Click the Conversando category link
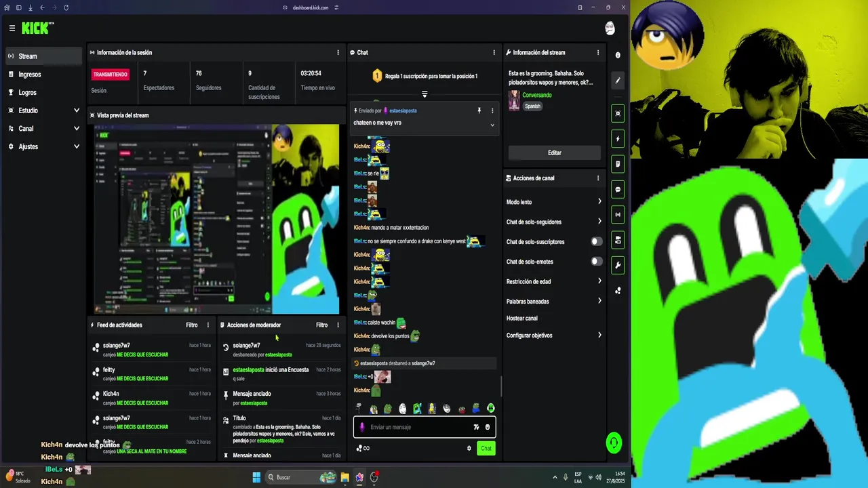 (x=537, y=95)
